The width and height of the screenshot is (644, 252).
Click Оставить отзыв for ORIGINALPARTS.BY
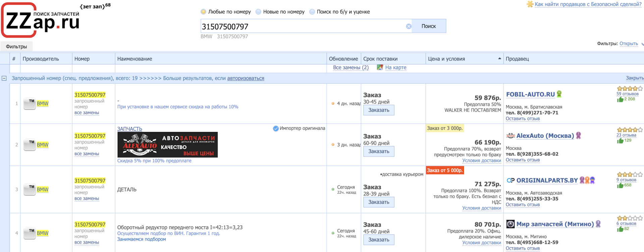point(523,205)
